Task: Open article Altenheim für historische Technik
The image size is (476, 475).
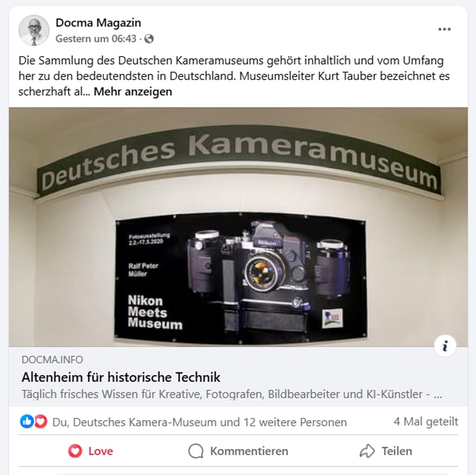Action: coord(121,378)
